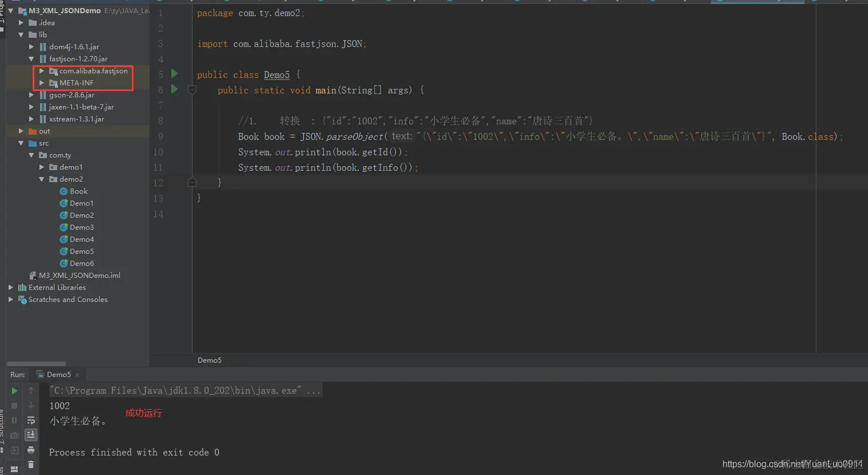Viewport: 868px width, 475px height.
Task: Select Scratches and Consoles node
Action: tap(63, 300)
